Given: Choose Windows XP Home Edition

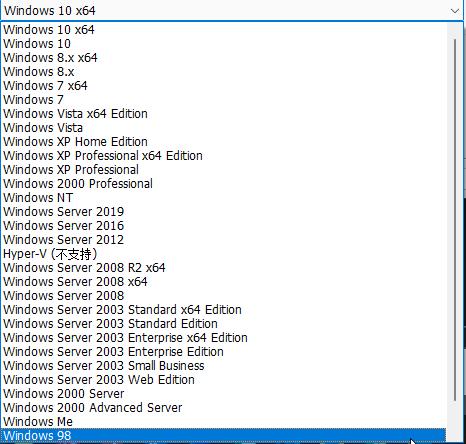Looking at the screenshot, I should click(223, 142).
